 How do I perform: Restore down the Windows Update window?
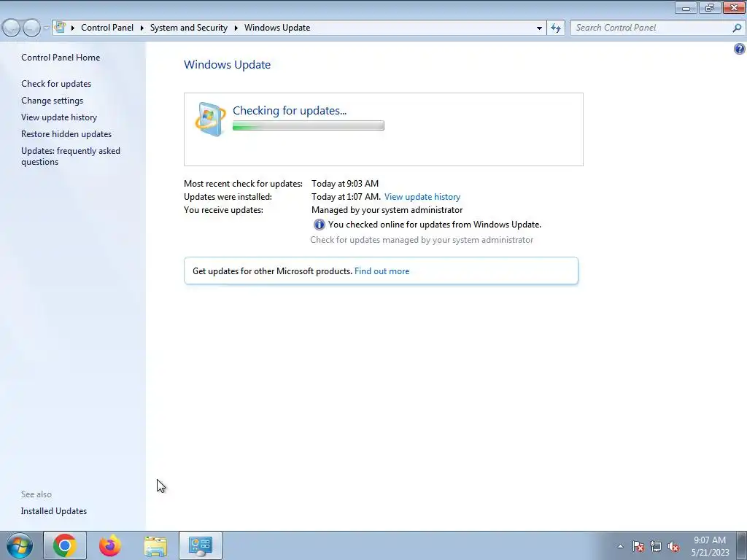710,7
